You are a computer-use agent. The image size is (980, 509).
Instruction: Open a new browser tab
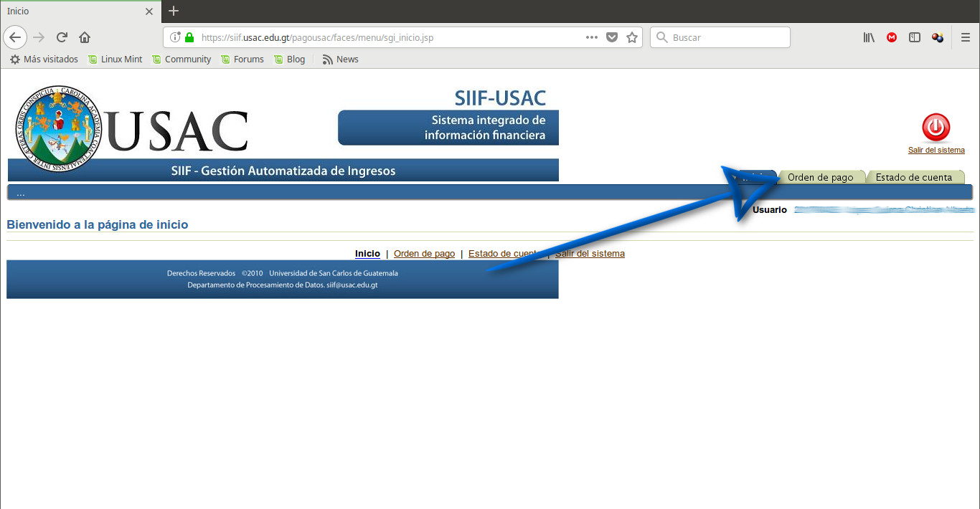(x=174, y=11)
